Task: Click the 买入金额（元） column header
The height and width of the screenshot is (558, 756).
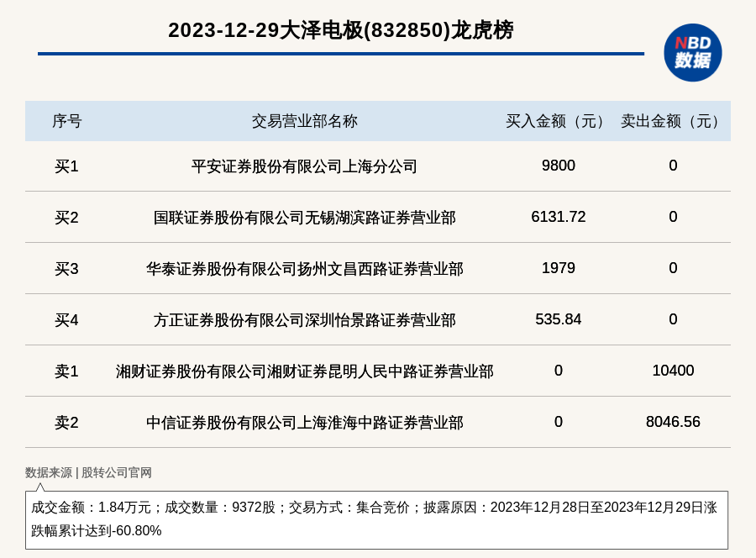Action: tap(559, 121)
